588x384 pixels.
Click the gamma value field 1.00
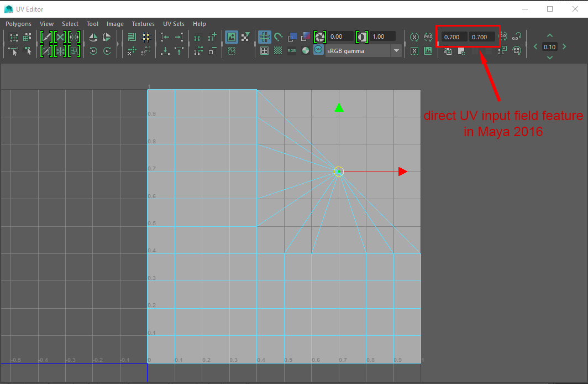[x=383, y=37]
